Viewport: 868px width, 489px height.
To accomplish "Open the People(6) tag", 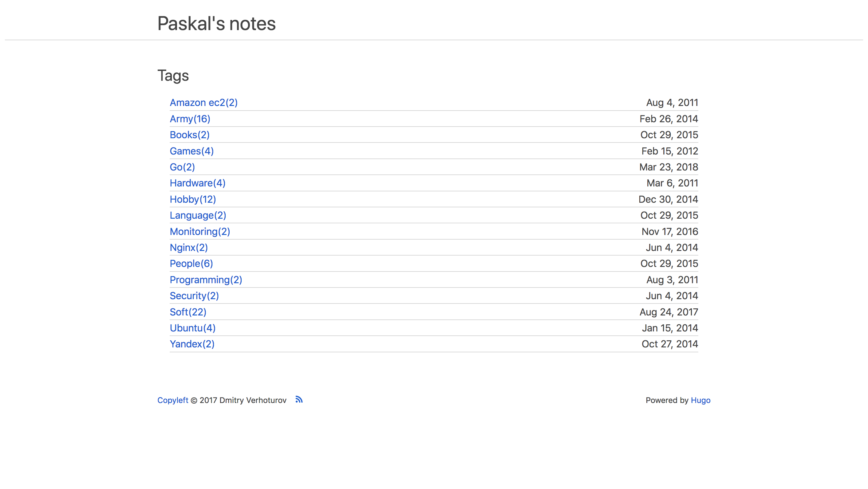I will (191, 263).
